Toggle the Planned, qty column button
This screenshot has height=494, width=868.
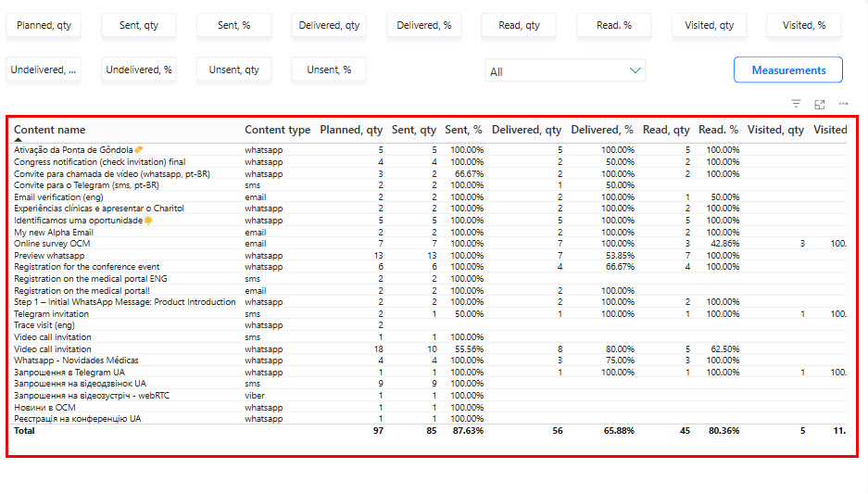44,25
